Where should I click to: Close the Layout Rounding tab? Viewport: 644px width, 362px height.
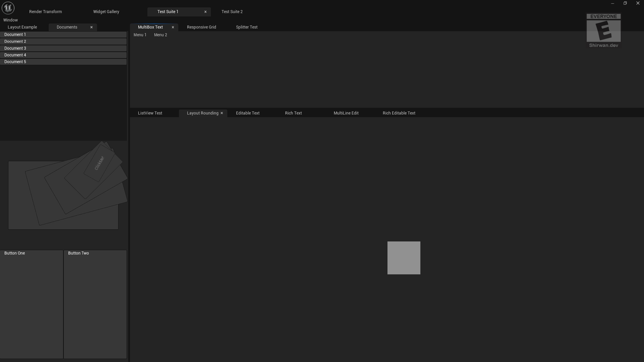[x=222, y=113]
